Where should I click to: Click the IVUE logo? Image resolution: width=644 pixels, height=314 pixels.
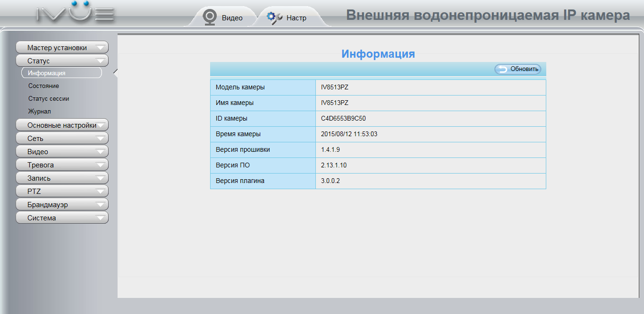pos(76,13)
